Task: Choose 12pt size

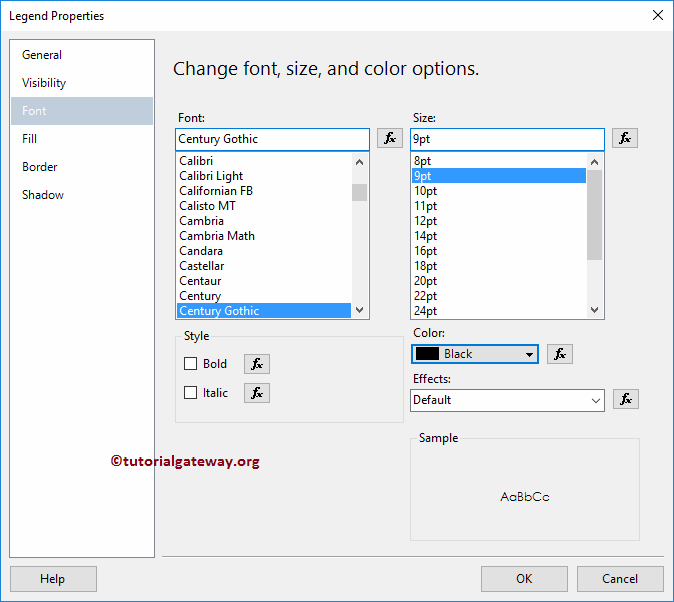Action: click(x=499, y=221)
